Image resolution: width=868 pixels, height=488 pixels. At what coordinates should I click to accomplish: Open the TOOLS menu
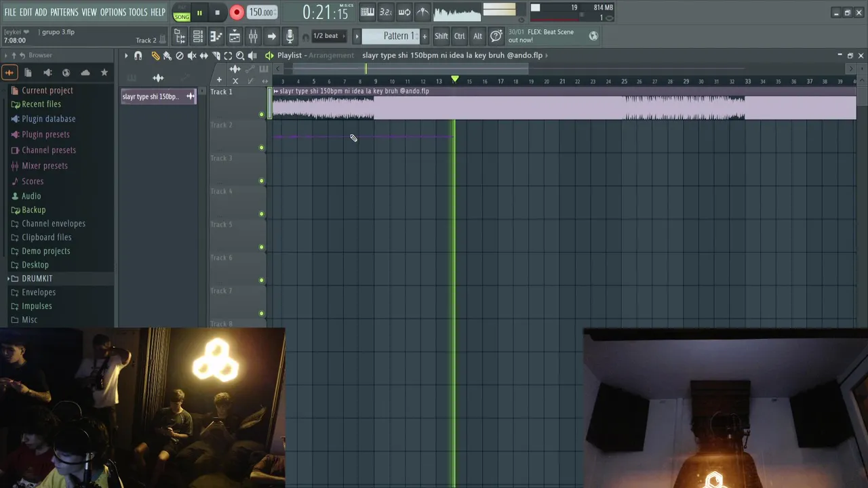pos(138,12)
